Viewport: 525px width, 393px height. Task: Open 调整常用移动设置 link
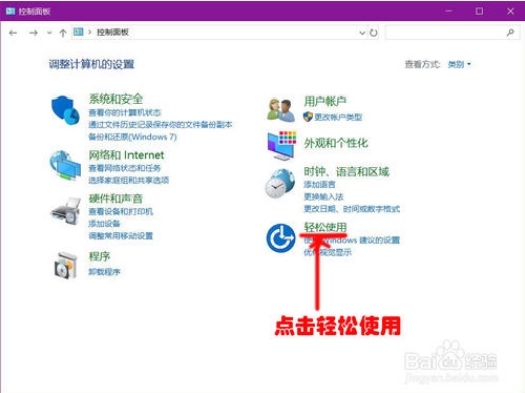pyautogui.click(x=121, y=236)
